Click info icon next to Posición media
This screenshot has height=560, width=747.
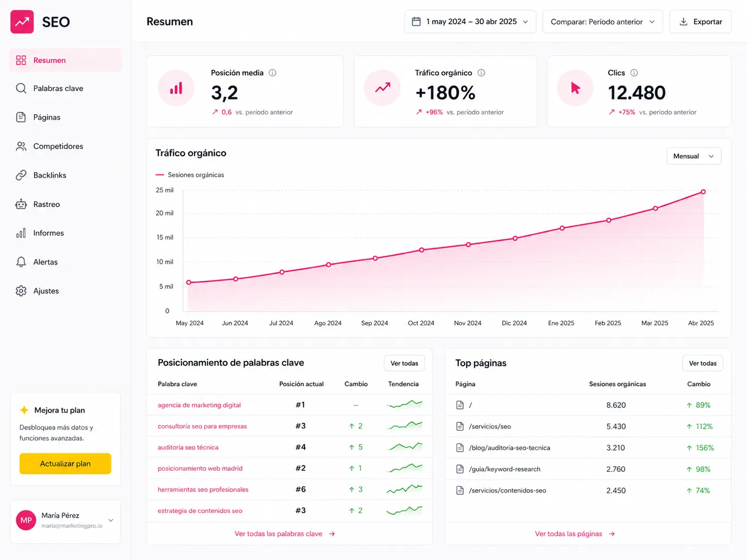pos(272,73)
